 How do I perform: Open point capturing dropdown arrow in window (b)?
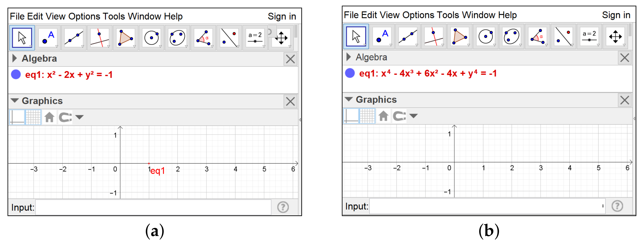point(413,116)
